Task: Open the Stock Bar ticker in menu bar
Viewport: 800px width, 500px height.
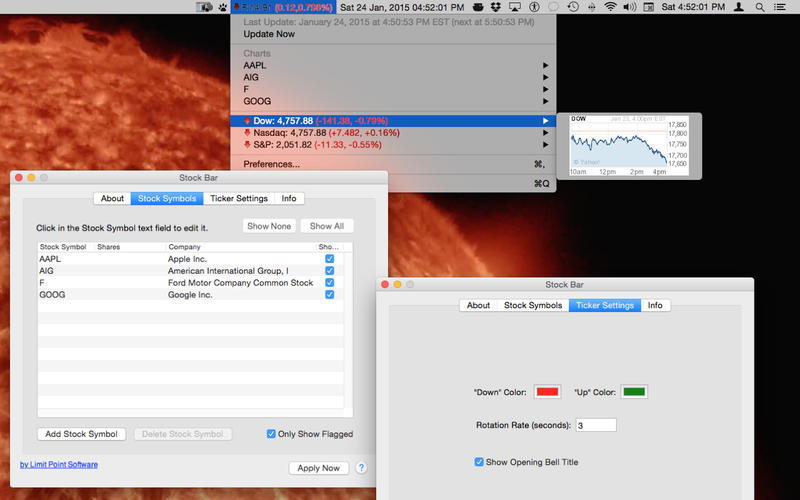Action: 283,7
